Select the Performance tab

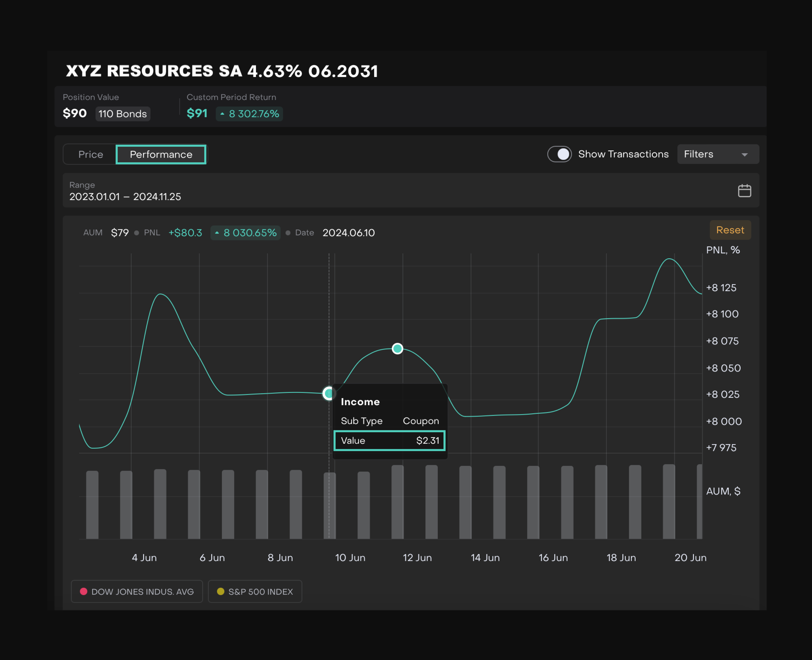click(161, 154)
